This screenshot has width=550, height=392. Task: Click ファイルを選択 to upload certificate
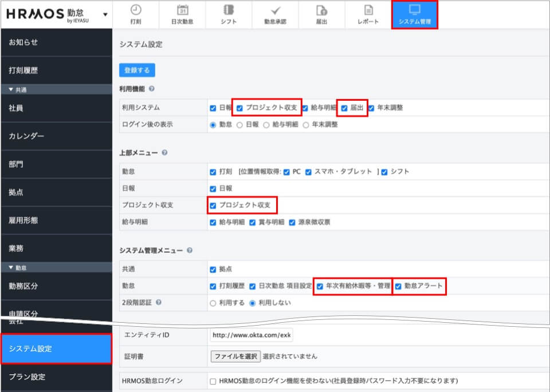(235, 356)
